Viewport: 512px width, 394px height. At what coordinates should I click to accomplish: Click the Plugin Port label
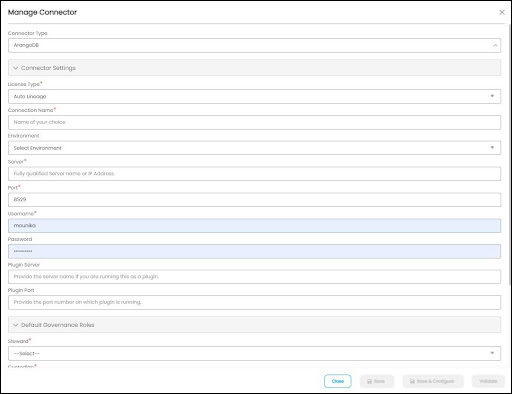click(x=21, y=290)
